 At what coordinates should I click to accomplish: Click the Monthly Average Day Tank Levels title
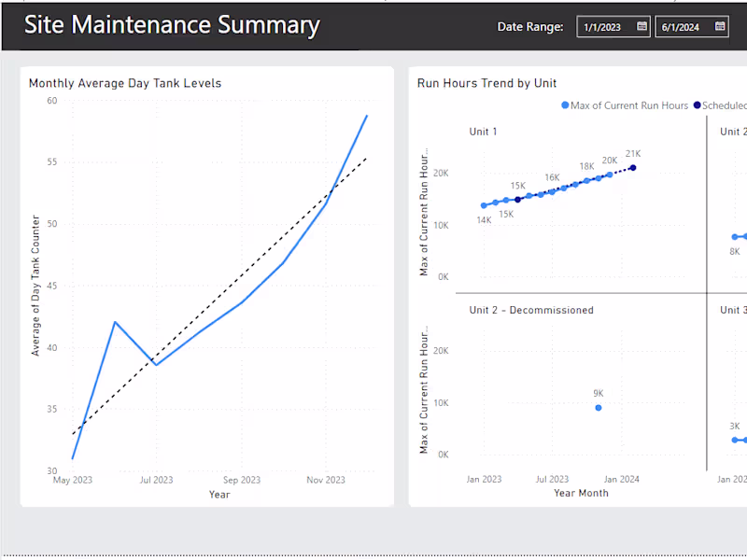click(x=125, y=83)
